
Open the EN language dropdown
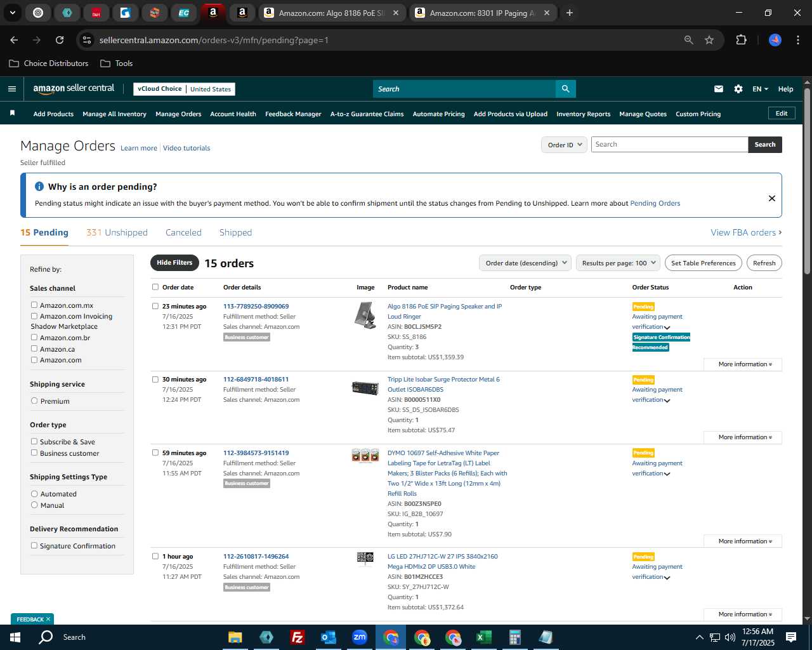(x=760, y=89)
